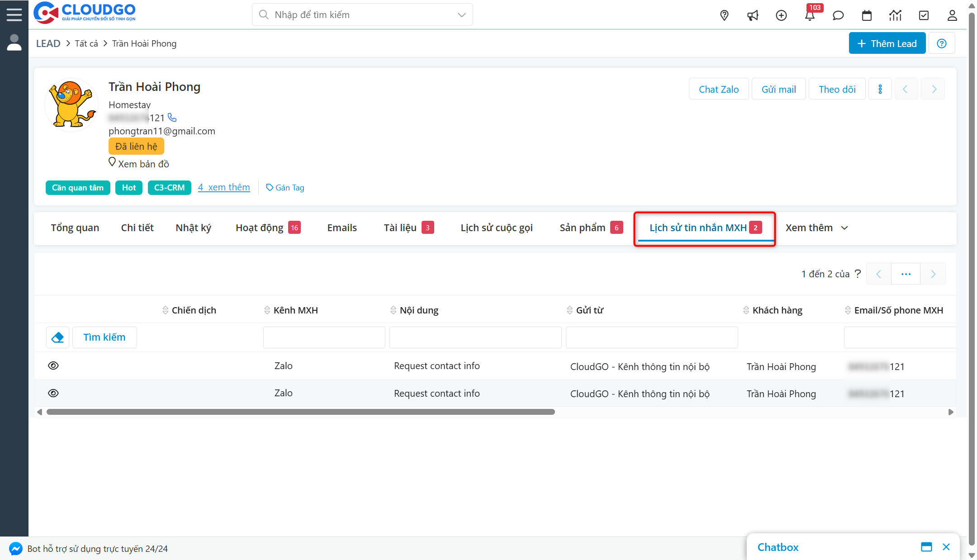Open the hamburger main menu
The image size is (977, 560).
(14, 14)
